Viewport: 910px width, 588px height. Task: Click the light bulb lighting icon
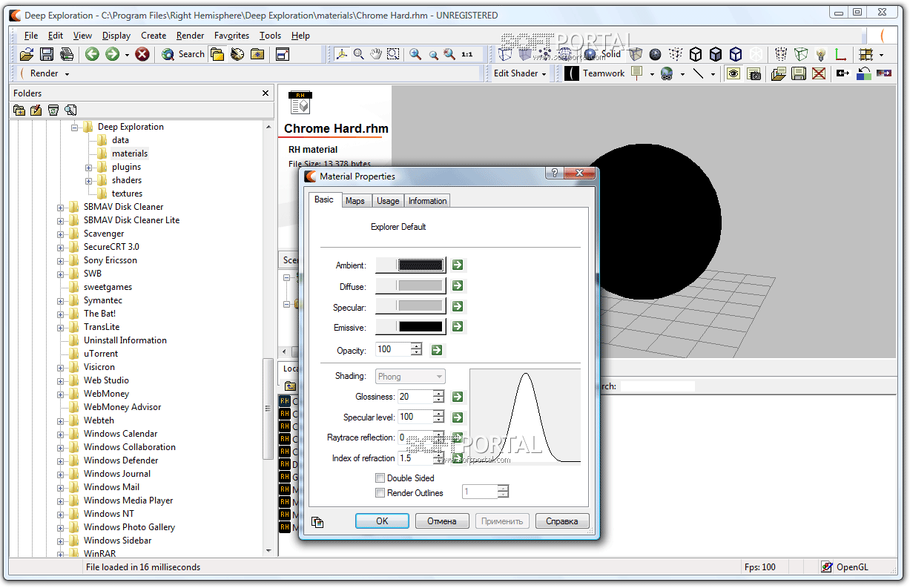point(821,54)
